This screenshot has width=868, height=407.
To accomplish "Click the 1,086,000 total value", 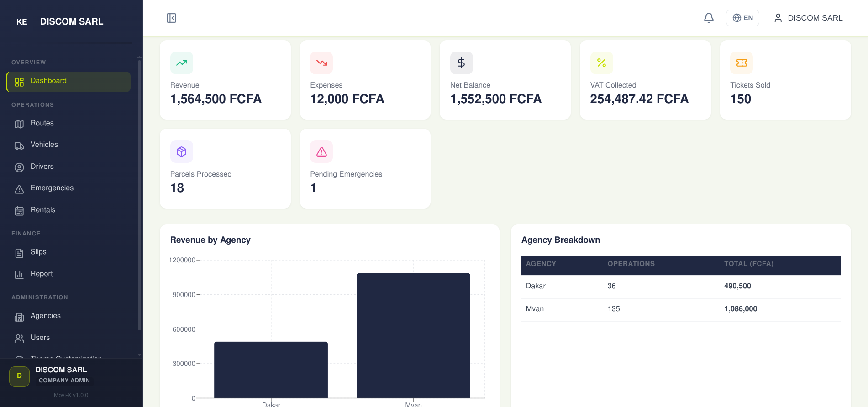I will pos(741,309).
